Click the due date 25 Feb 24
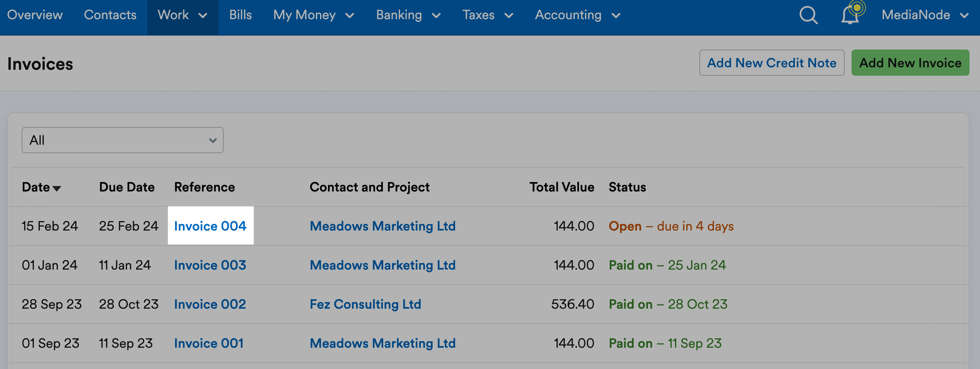 pos(128,226)
